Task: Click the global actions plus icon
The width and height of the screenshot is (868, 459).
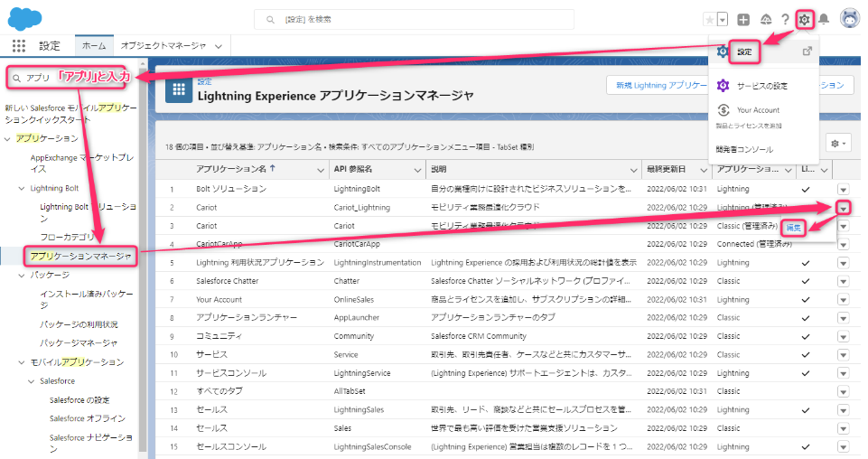Action: tap(743, 20)
